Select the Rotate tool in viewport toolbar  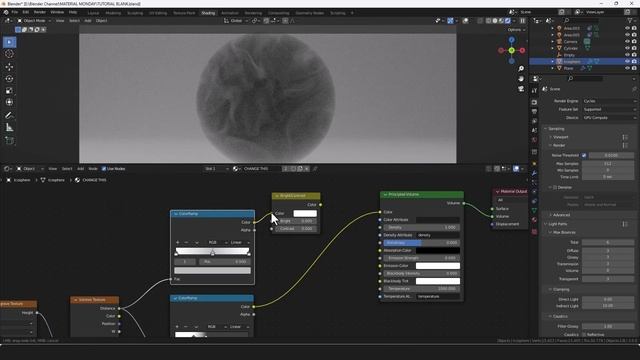pos(9,78)
